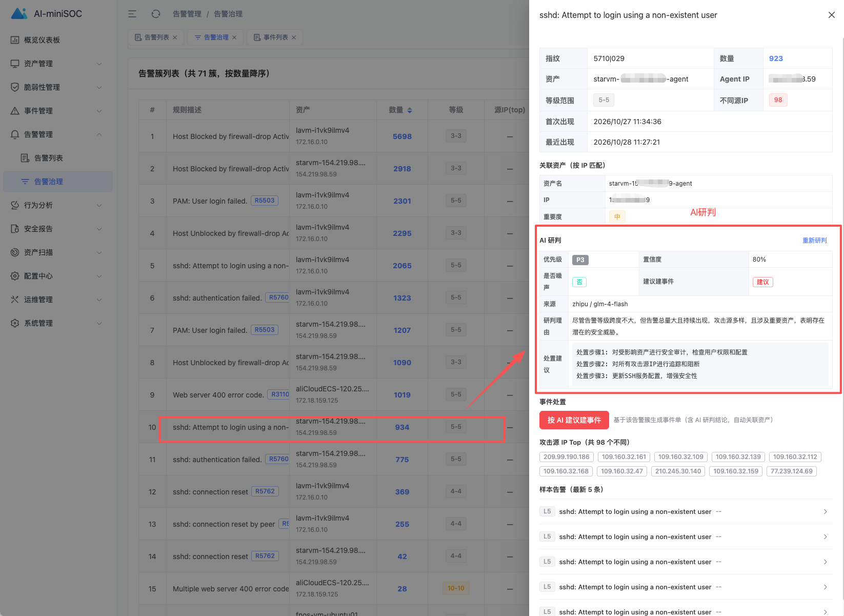
Task: Close the 告警治理 tab
Action: (x=234, y=37)
